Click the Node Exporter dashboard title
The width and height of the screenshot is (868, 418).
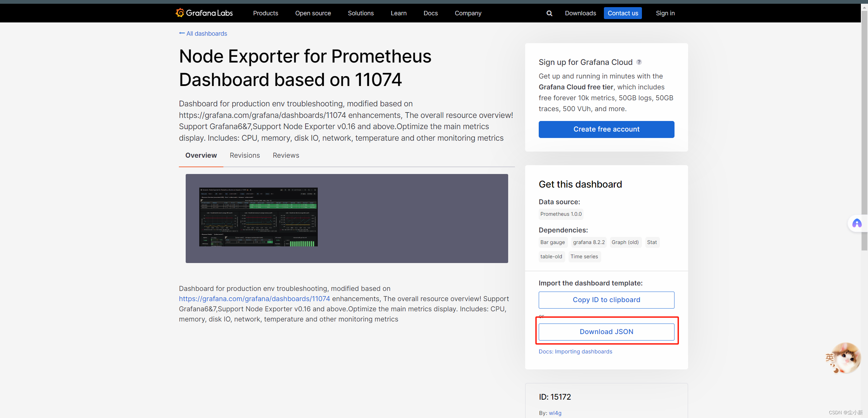pos(305,68)
